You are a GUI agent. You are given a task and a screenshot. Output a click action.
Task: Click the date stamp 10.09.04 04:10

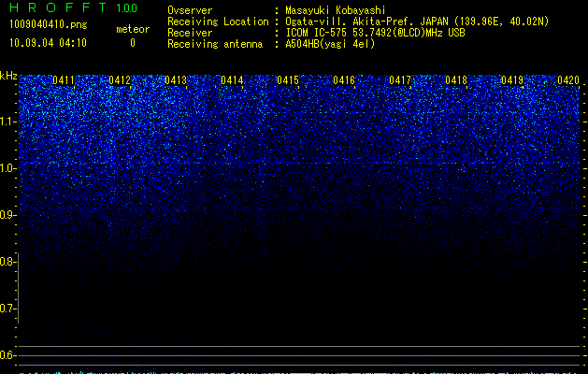[48, 43]
